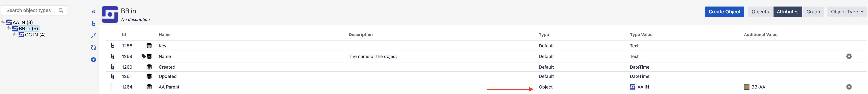Switch to the Graph tab
The height and width of the screenshot is (94, 868).
pos(813,12)
